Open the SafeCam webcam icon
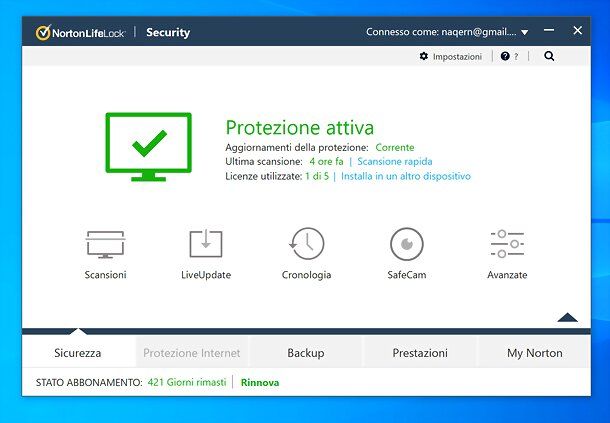The height and width of the screenshot is (423, 610). (407, 244)
